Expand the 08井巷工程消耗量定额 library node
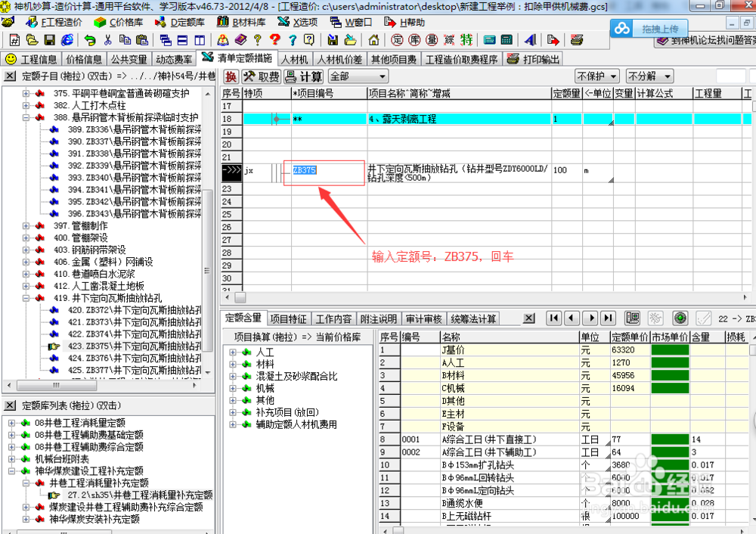Screen dimensions: 756x534 click(11, 423)
